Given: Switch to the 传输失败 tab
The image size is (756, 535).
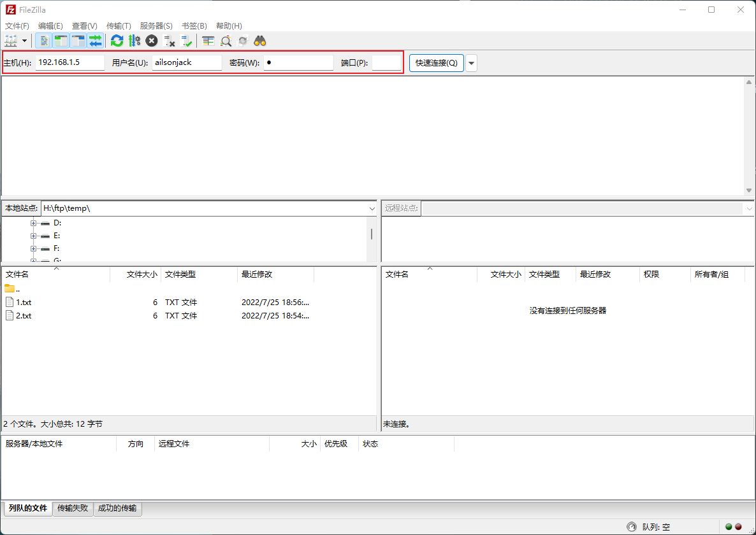Looking at the screenshot, I should point(73,508).
